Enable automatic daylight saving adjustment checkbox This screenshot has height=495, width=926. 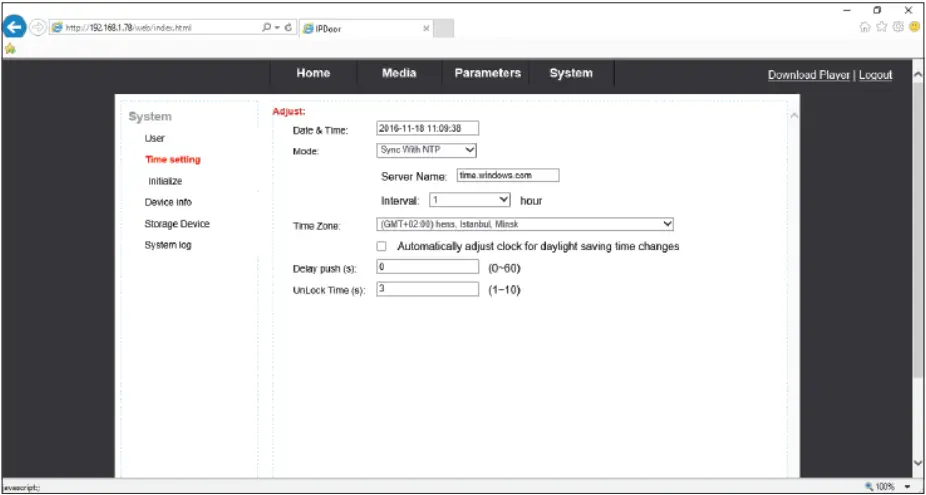click(382, 246)
